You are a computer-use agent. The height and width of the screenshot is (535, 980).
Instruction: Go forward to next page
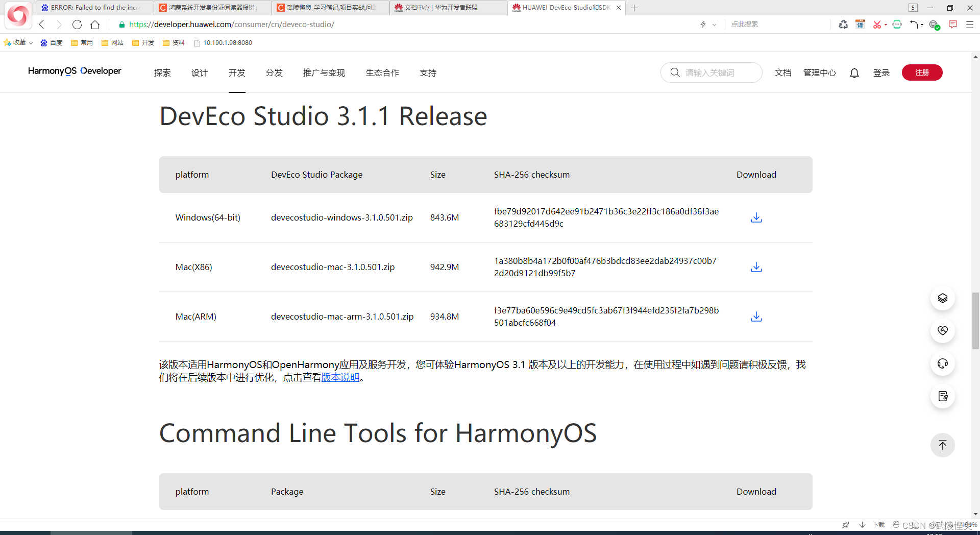[x=59, y=25]
